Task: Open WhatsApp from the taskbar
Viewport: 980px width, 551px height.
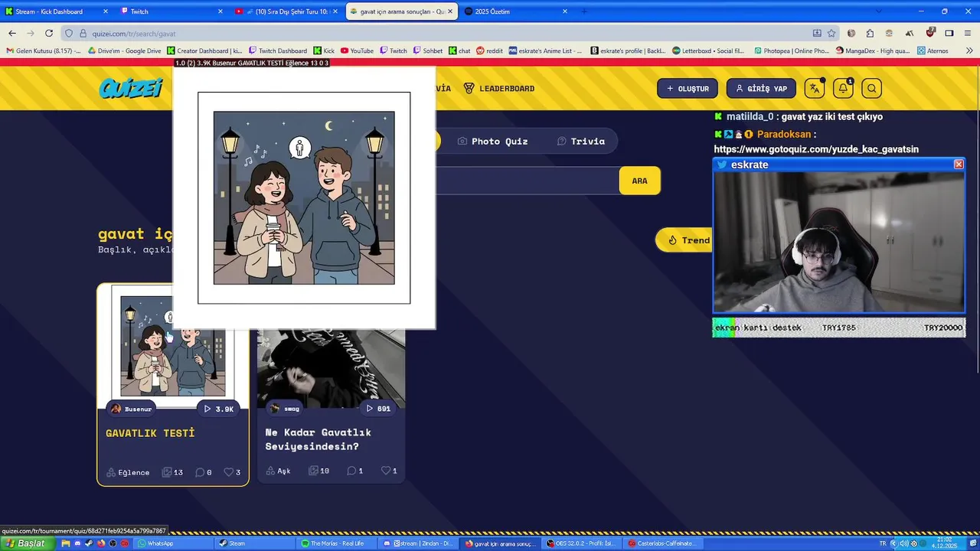Action: click(172, 543)
